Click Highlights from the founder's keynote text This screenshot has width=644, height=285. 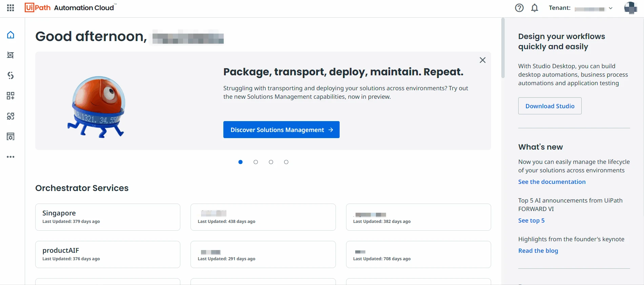tap(571, 239)
